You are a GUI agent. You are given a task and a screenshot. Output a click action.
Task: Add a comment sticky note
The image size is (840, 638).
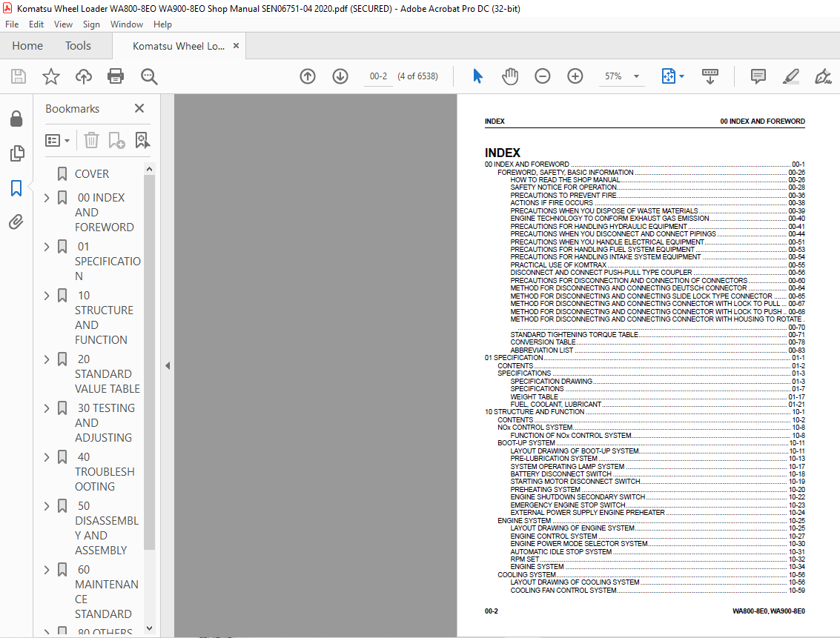[758, 76]
